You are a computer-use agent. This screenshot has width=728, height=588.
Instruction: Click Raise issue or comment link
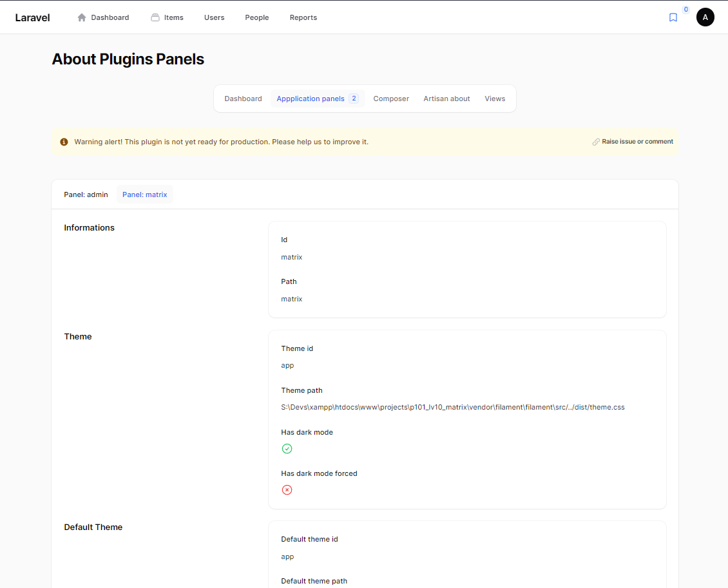(637, 142)
